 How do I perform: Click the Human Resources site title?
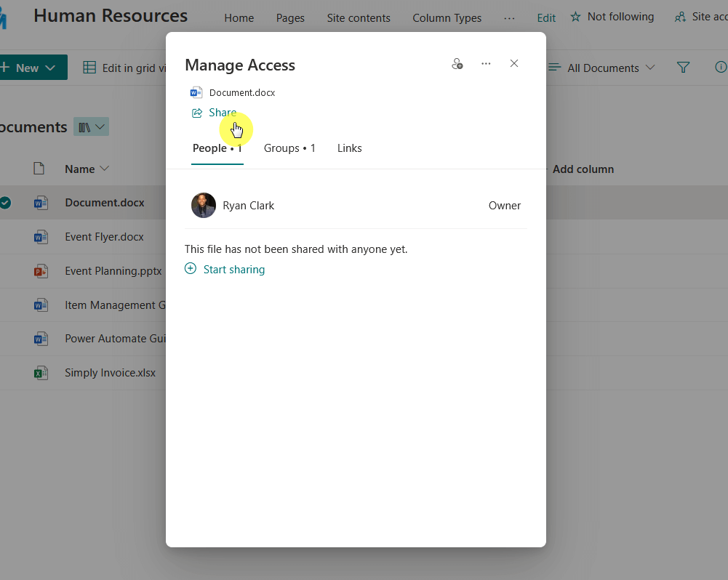[x=111, y=16]
